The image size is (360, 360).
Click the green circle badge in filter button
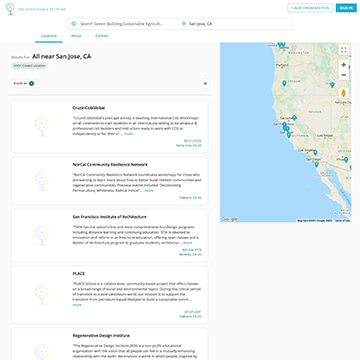click(31, 84)
